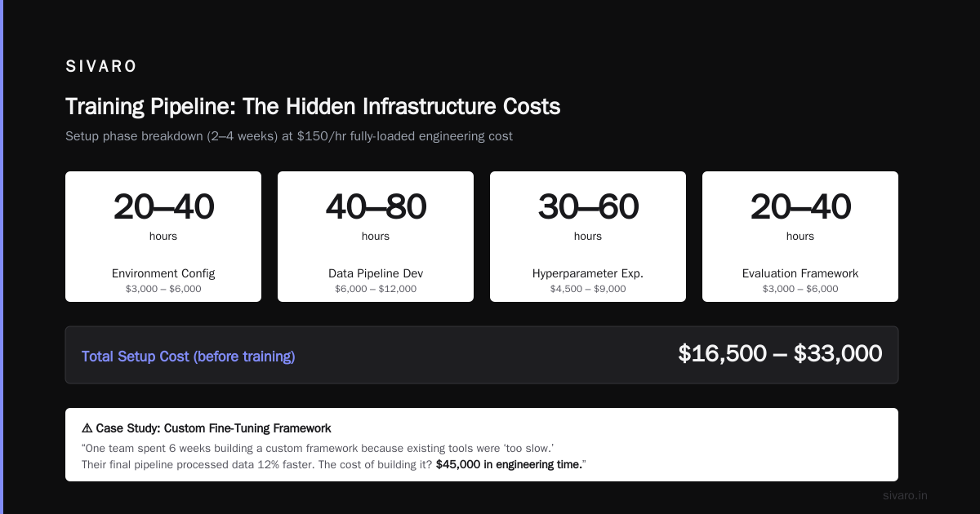Select the Hyperparameter Exp. card
Image resolution: width=980 pixels, height=514 pixels.
pos(588,237)
